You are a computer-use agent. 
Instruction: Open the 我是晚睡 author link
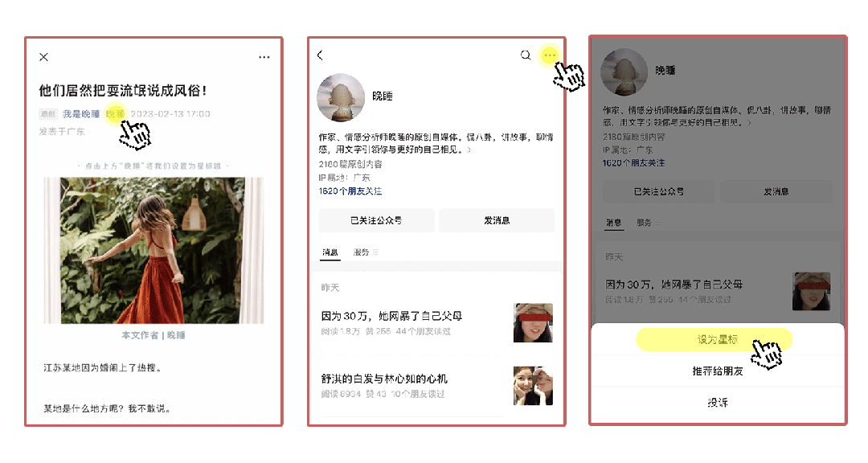coord(81,113)
